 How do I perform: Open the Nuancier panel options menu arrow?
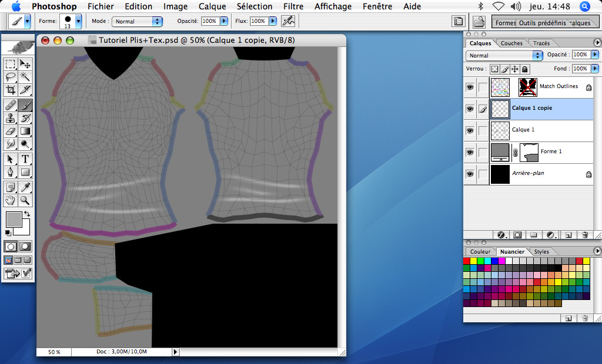[597, 251]
